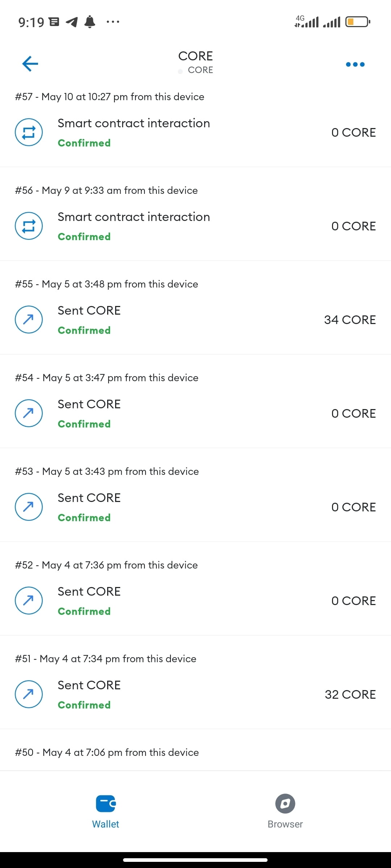
Task: Tap sent arrow icon on transaction #54
Action: (x=29, y=413)
